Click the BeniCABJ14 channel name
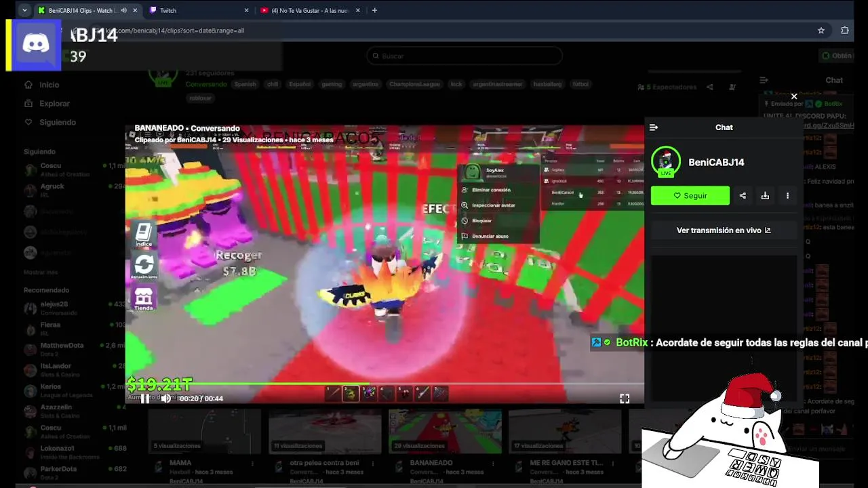The width and height of the screenshot is (868, 488). click(716, 162)
